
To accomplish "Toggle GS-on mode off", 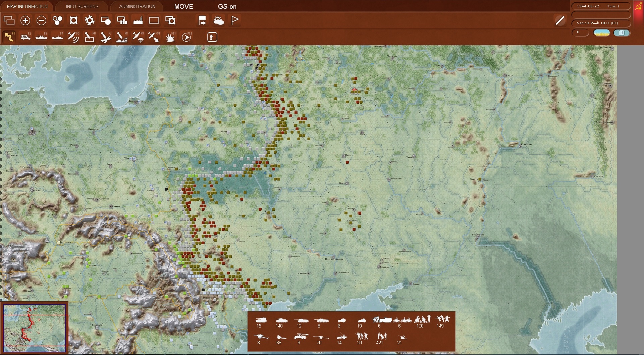I will tap(227, 6).
